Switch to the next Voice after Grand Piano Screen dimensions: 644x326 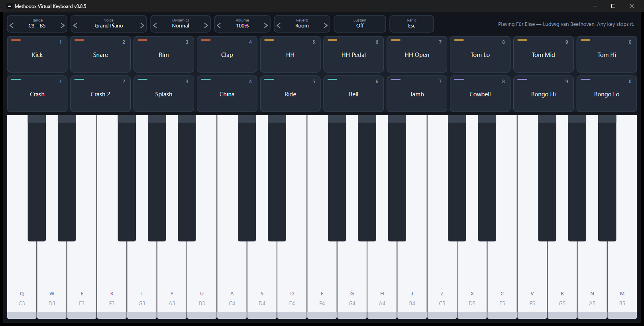(142, 25)
